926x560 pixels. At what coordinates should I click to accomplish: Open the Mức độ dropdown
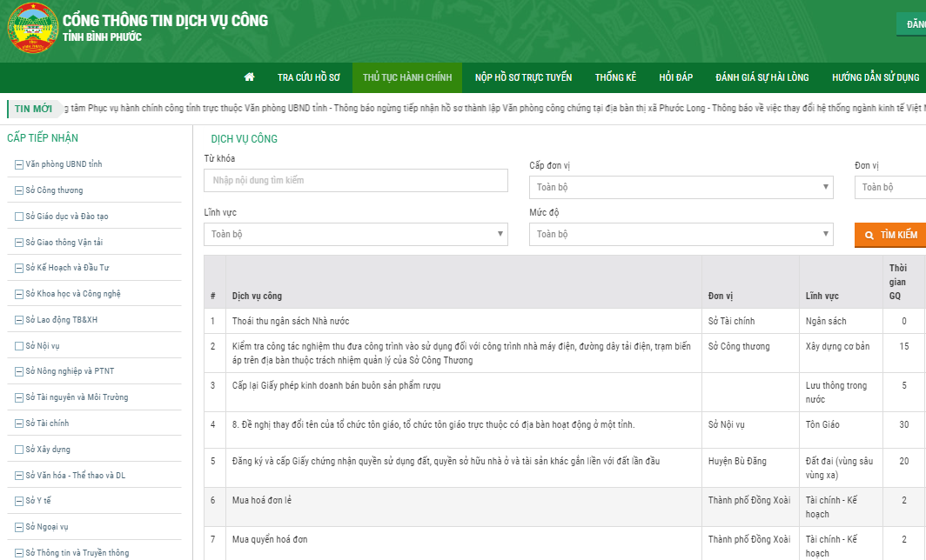tap(681, 234)
